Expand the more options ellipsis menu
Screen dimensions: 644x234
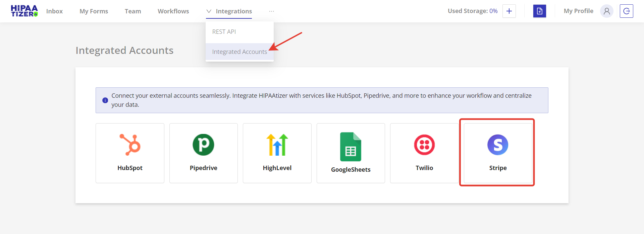tap(271, 11)
